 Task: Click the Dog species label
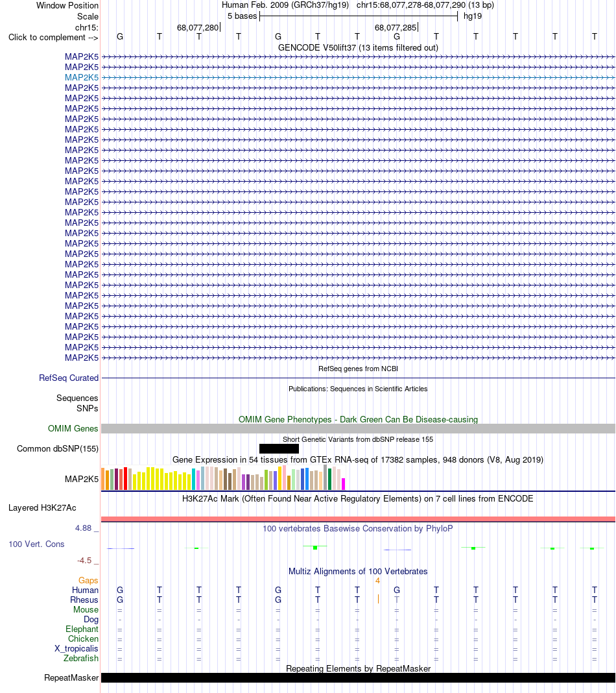(91, 619)
